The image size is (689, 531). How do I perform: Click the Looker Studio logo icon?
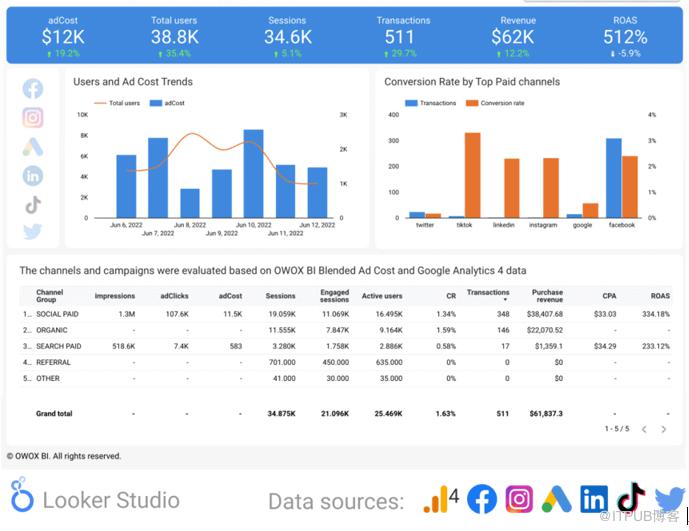pos(20,497)
